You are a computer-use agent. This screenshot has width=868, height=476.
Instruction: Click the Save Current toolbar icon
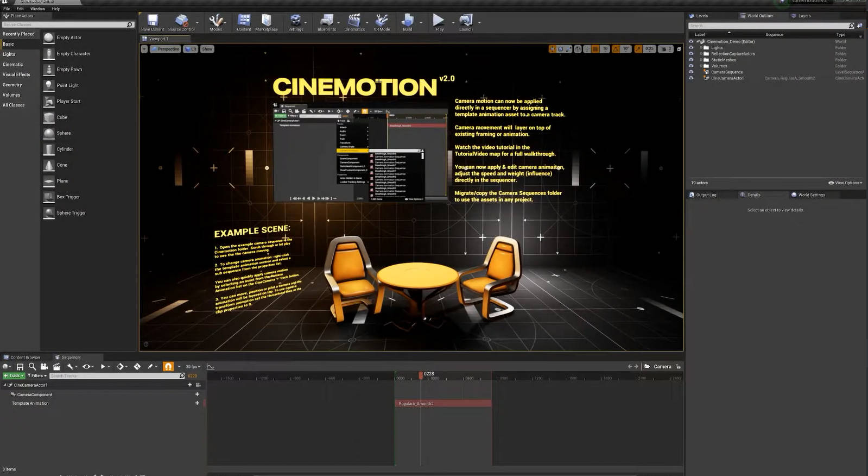point(153,22)
